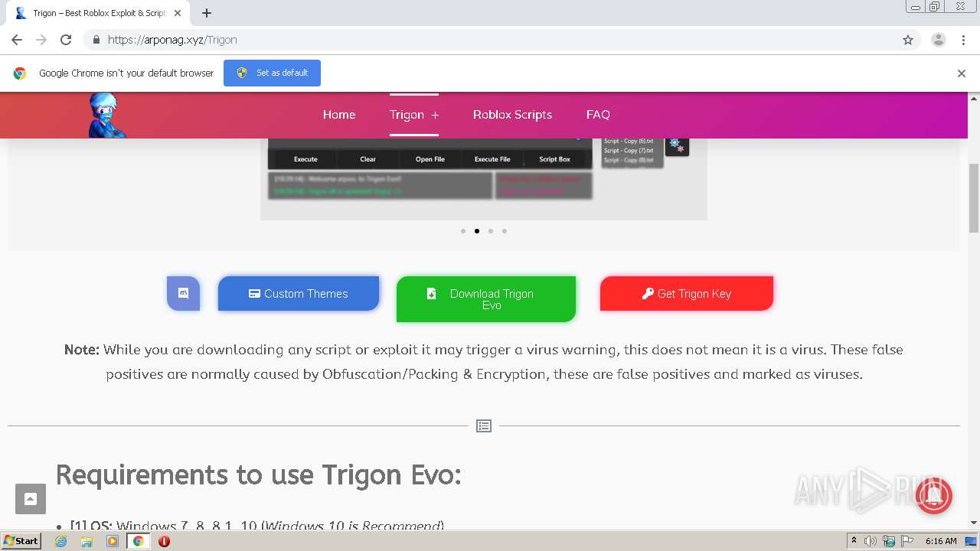Open the media player taskbar icon

pos(113,541)
